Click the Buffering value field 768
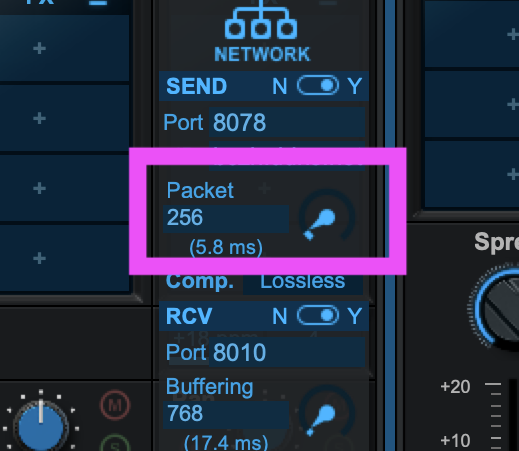519x451 pixels. (x=226, y=414)
